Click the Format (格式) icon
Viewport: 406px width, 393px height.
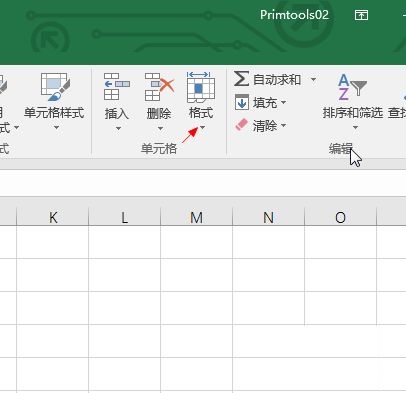coord(201,87)
